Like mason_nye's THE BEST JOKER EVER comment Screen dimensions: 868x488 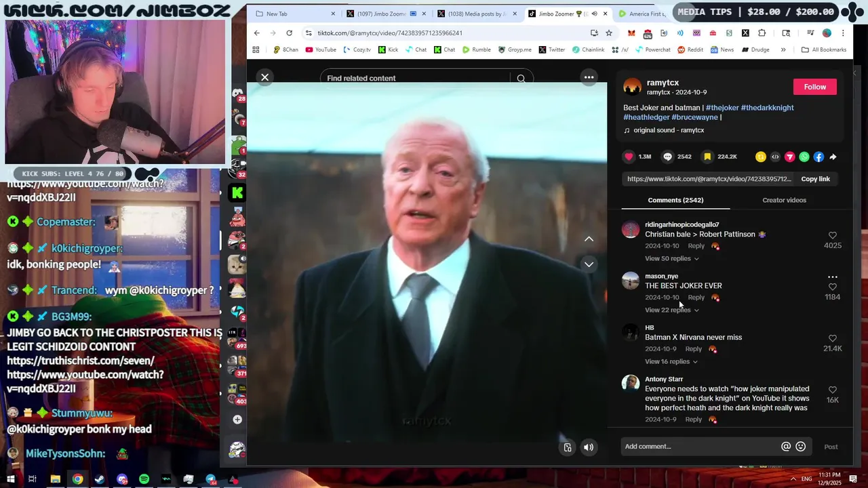(832, 287)
